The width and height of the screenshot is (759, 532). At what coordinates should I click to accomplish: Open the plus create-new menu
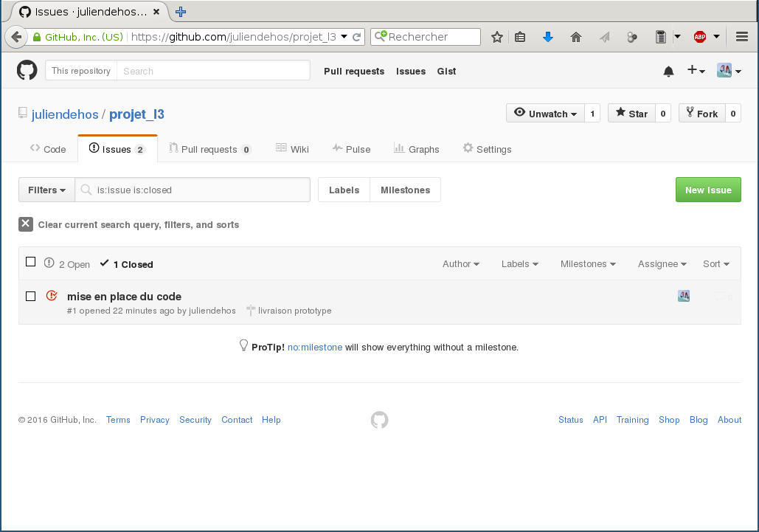tap(696, 71)
